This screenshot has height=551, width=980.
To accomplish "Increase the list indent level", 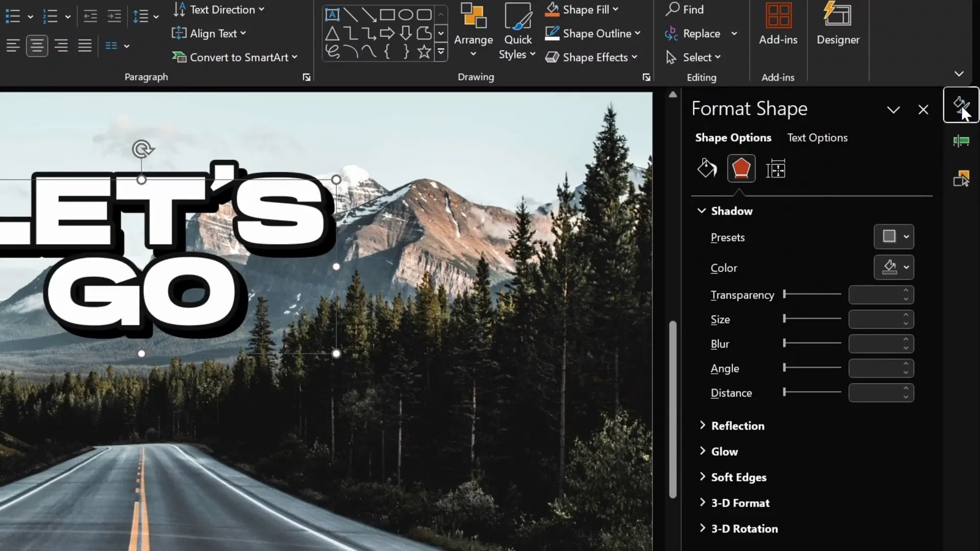I will 114,17.
